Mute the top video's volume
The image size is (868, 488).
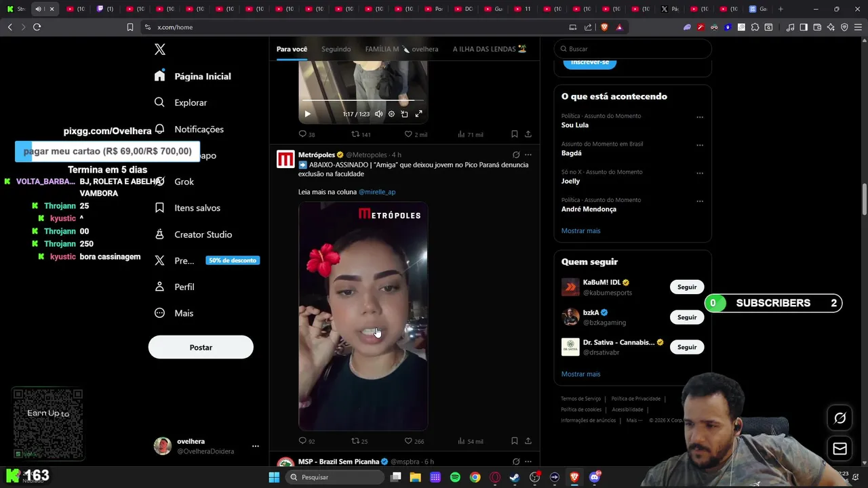pos(378,114)
